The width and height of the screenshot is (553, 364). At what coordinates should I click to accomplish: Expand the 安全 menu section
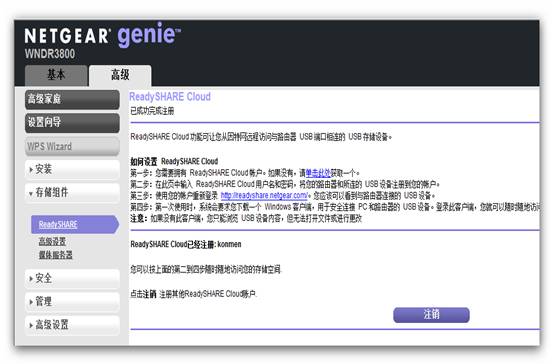point(72,279)
